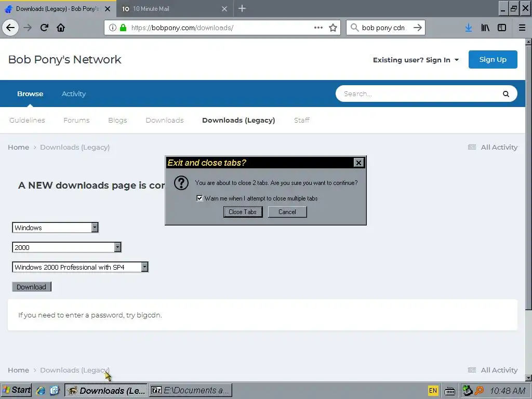Open the Browse navigation tab
The height and width of the screenshot is (399, 532).
pyautogui.click(x=30, y=94)
